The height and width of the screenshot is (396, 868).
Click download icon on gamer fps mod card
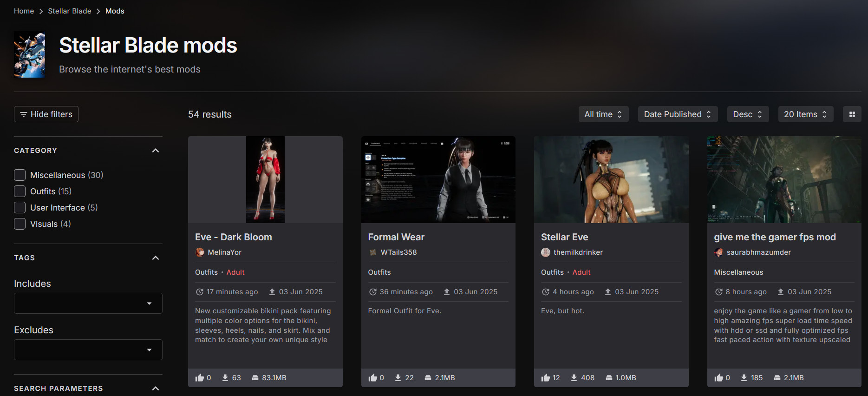[744, 378]
